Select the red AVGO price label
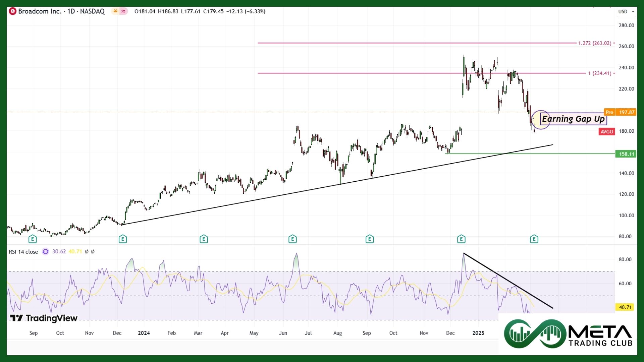 click(x=607, y=131)
